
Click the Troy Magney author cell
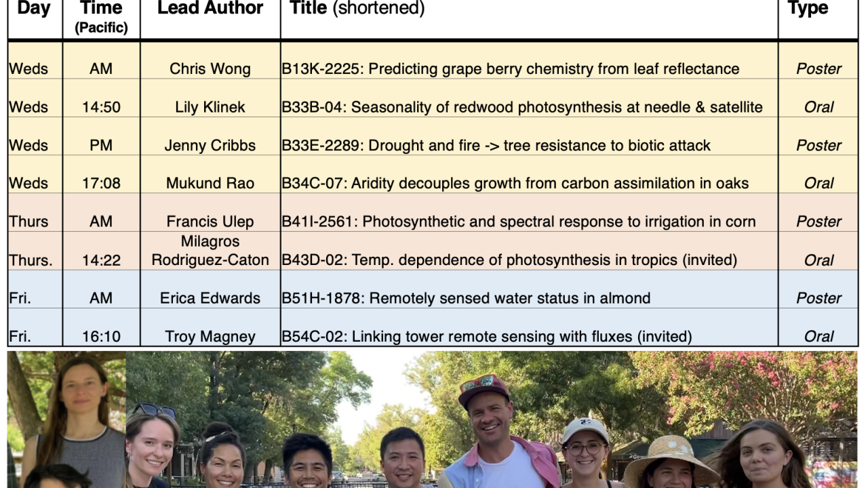[210, 336]
